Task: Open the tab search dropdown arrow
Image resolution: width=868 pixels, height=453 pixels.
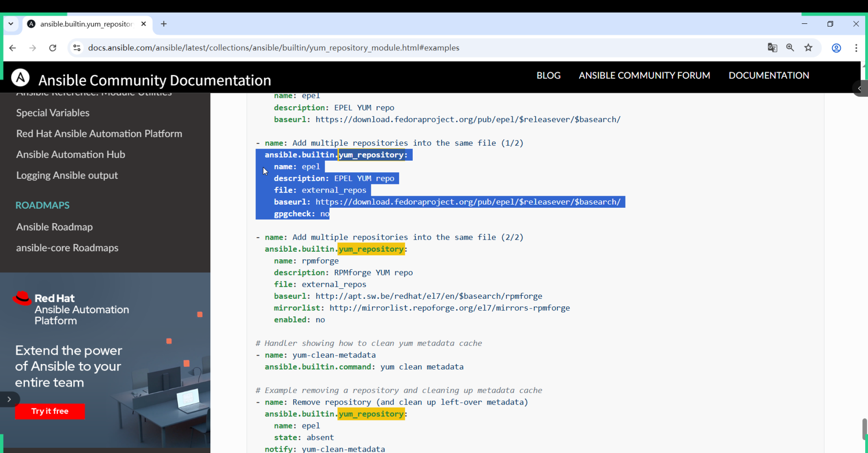Action: [11, 24]
